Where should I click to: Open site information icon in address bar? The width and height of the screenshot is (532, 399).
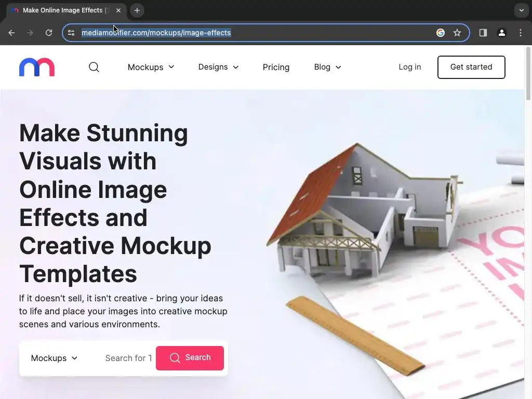(x=71, y=33)
